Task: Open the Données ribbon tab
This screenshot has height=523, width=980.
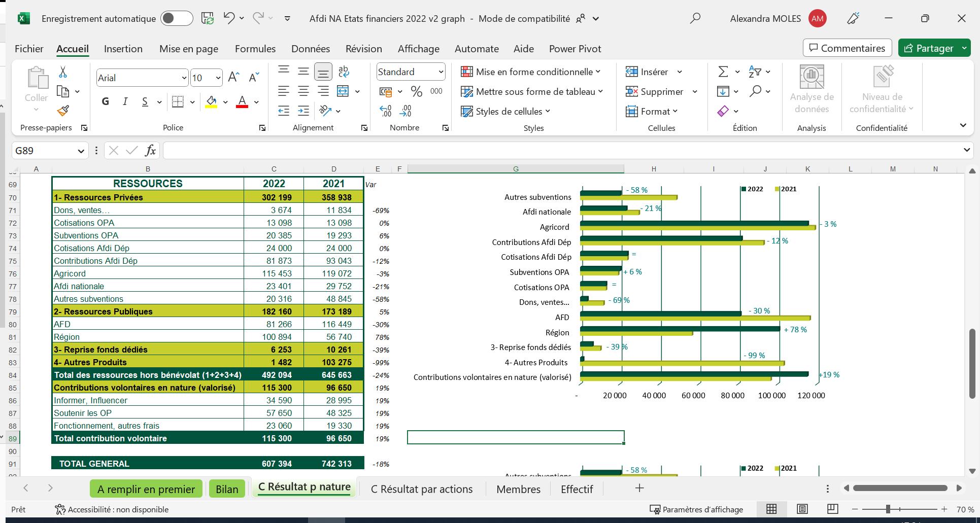Action: click(311, 49)
